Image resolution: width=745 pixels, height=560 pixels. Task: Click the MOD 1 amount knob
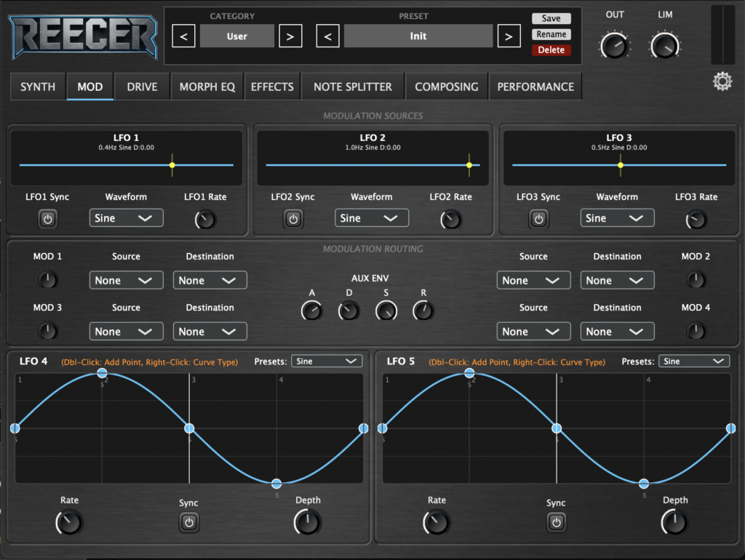click(47, 280)
